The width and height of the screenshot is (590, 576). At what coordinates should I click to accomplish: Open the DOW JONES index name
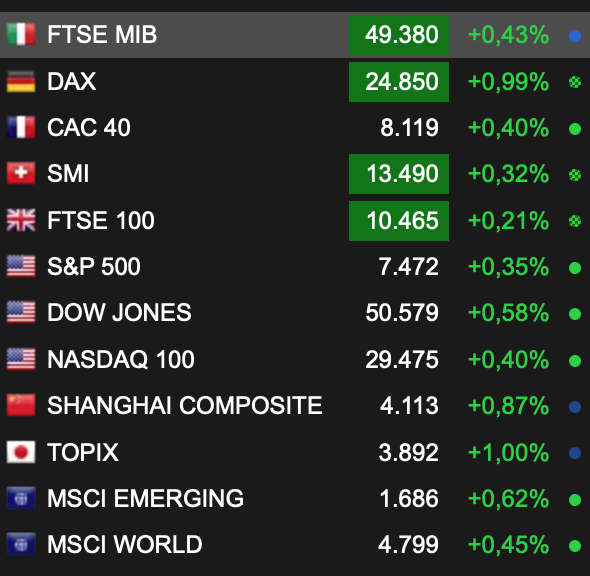point(119,312)
